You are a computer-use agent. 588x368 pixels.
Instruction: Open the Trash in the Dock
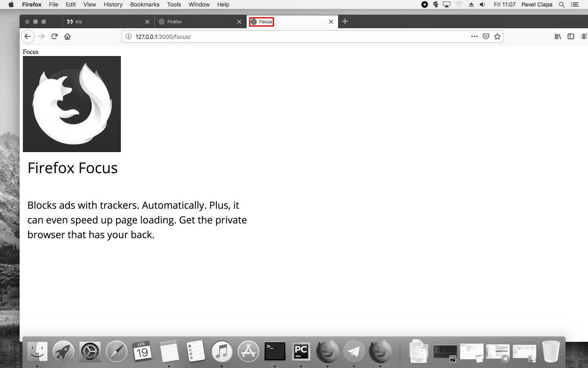(x=551, y=351)
